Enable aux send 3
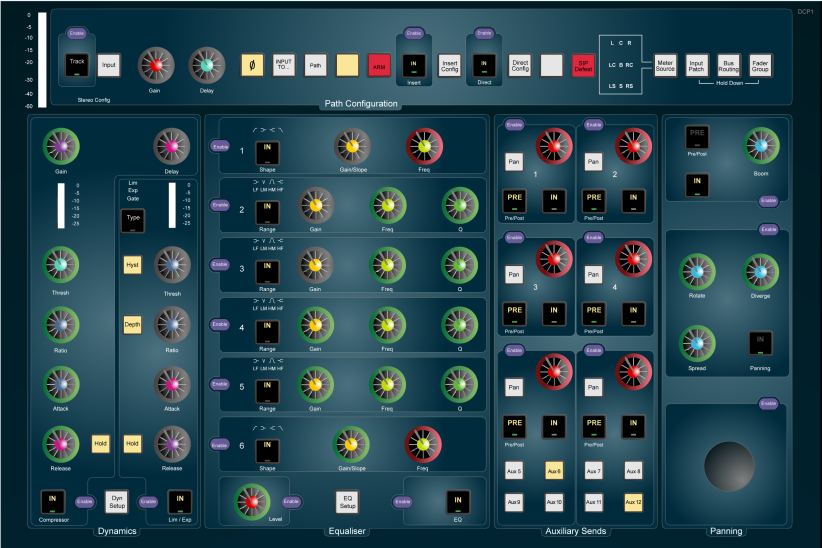Viewport: 822px width, 548px height. [x=514, y=238]
